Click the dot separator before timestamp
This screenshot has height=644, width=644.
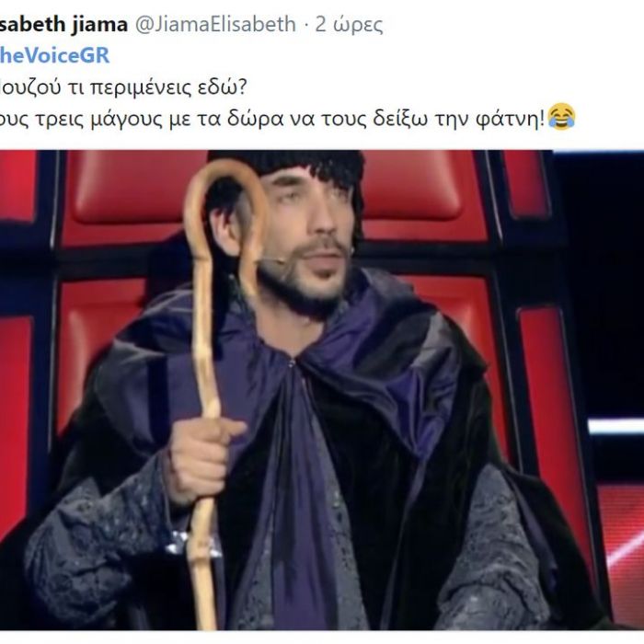pos(306,27)
